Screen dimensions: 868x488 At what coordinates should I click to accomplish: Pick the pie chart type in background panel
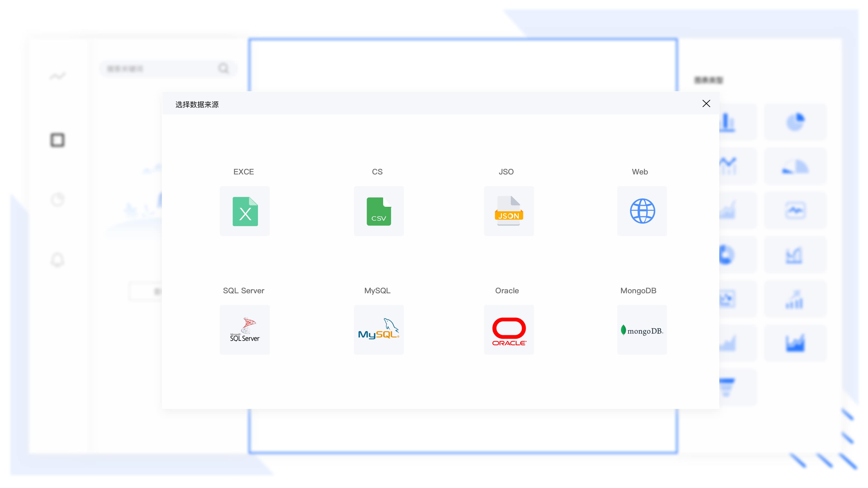[796, 122]
